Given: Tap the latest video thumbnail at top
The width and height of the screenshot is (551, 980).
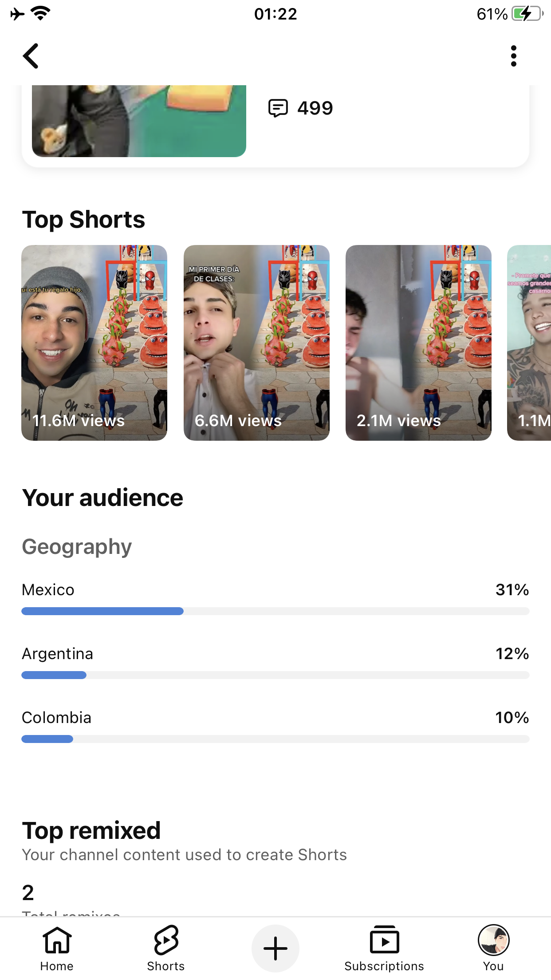Looking at the screenshot, I should [x=139, y=121].
